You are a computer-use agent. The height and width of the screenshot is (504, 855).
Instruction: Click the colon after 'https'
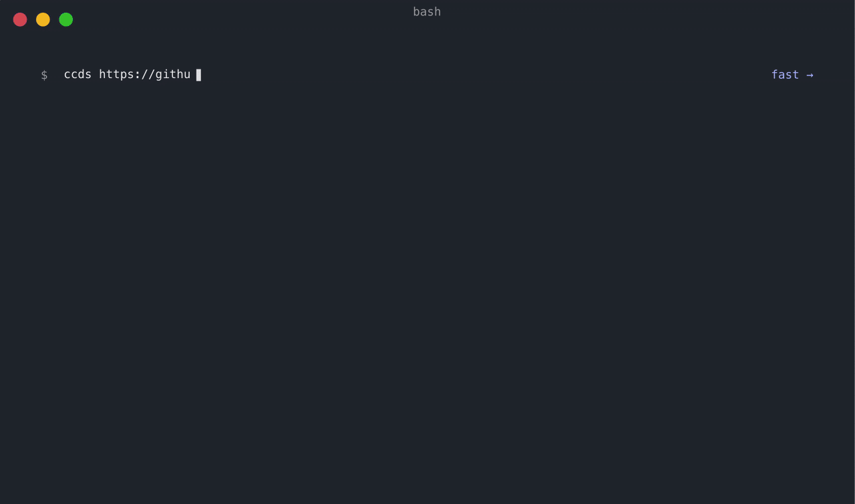click(138, 75)
